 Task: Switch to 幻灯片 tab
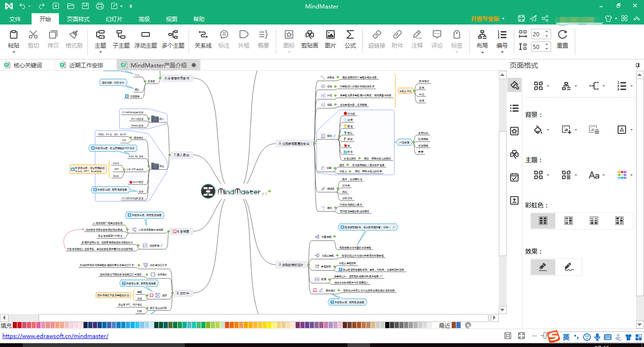click(x=114, y=19)
